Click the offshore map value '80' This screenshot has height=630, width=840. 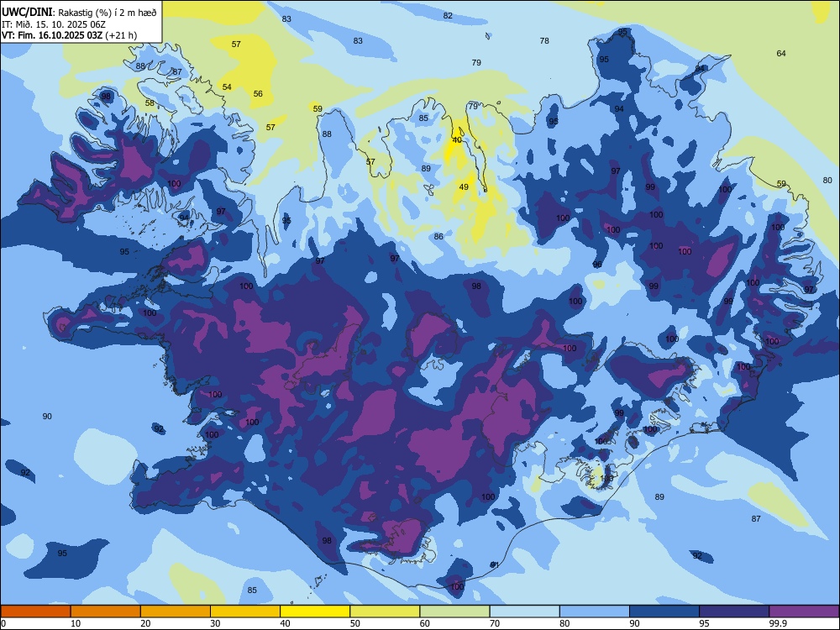[x=827, y=180]
